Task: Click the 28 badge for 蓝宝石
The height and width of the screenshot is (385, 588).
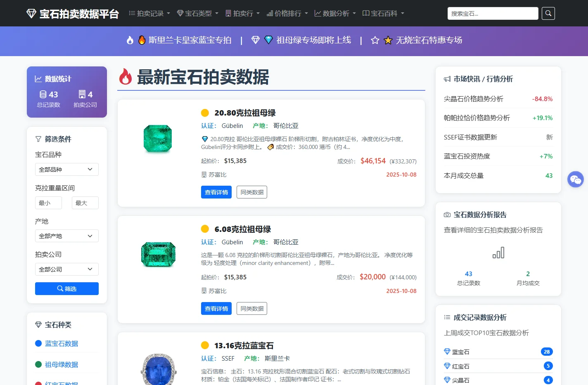Action: 547,352
